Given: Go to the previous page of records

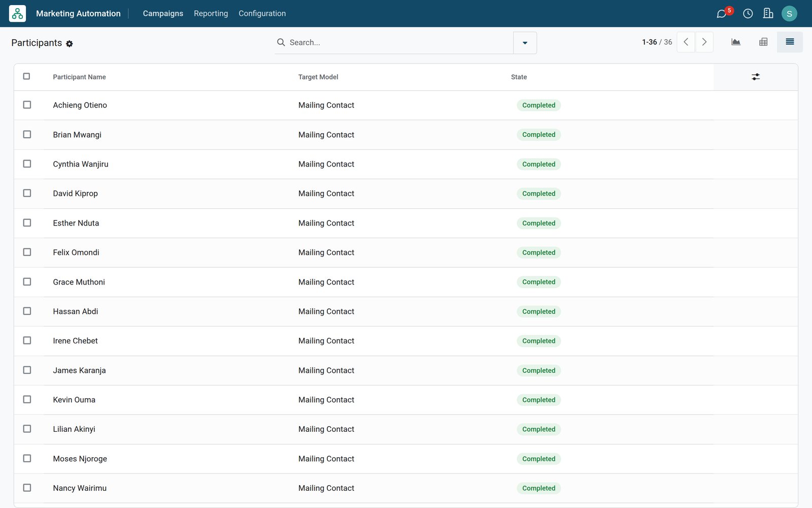Looking at the screenshot, I should [x=686, y=42].
